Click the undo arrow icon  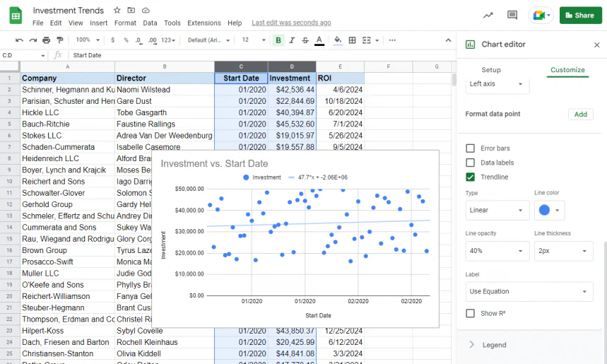click(19, 40)
